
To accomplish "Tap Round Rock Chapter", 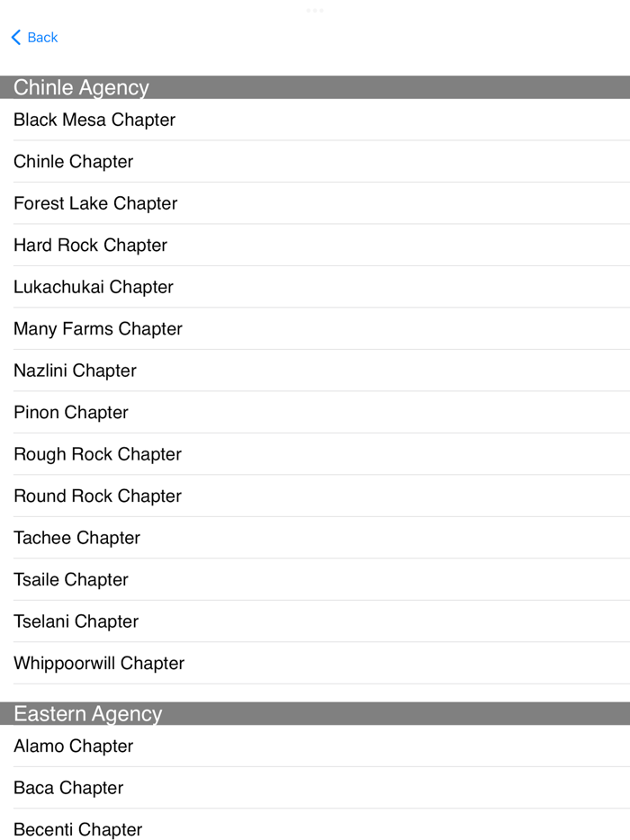I will click(x=97, y=496).
